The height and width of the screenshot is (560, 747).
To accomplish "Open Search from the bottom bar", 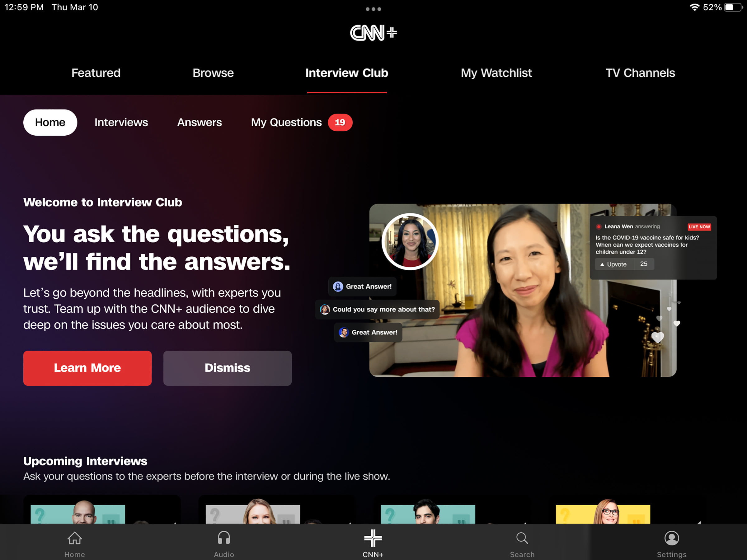I will click(x=522, y=544).
